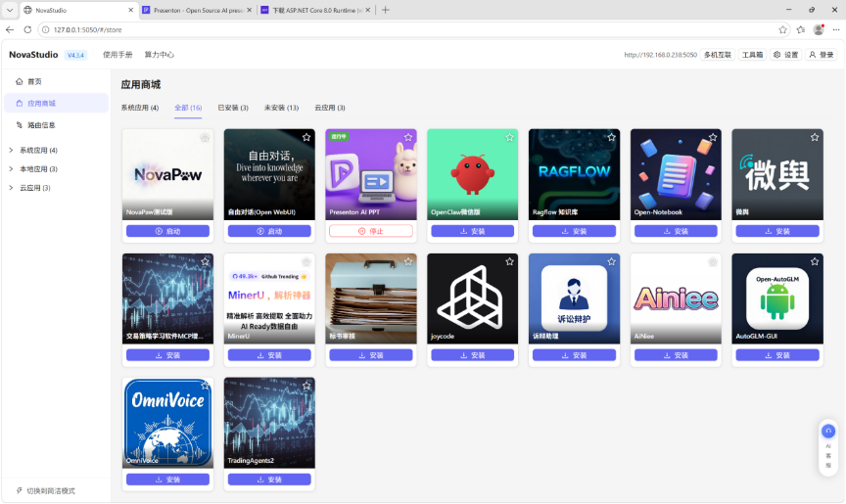
Task: Launch NovaPaw with 启动 button
Action: 167,231
